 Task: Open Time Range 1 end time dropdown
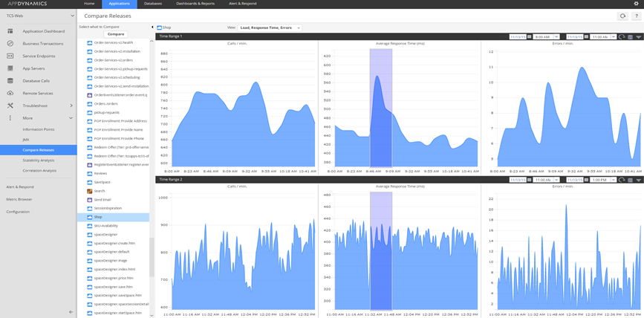point(614,37)
